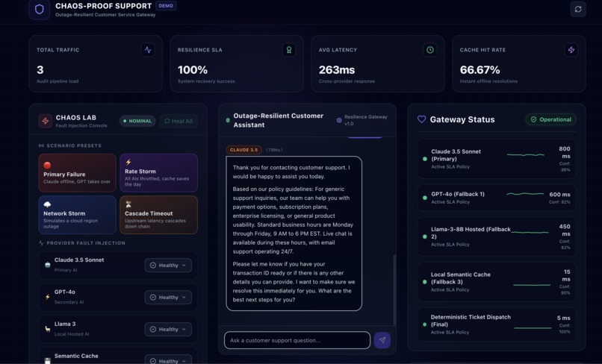Click the Scenario Presets section icon
This screenshot has width=602, height=364.
41,145
